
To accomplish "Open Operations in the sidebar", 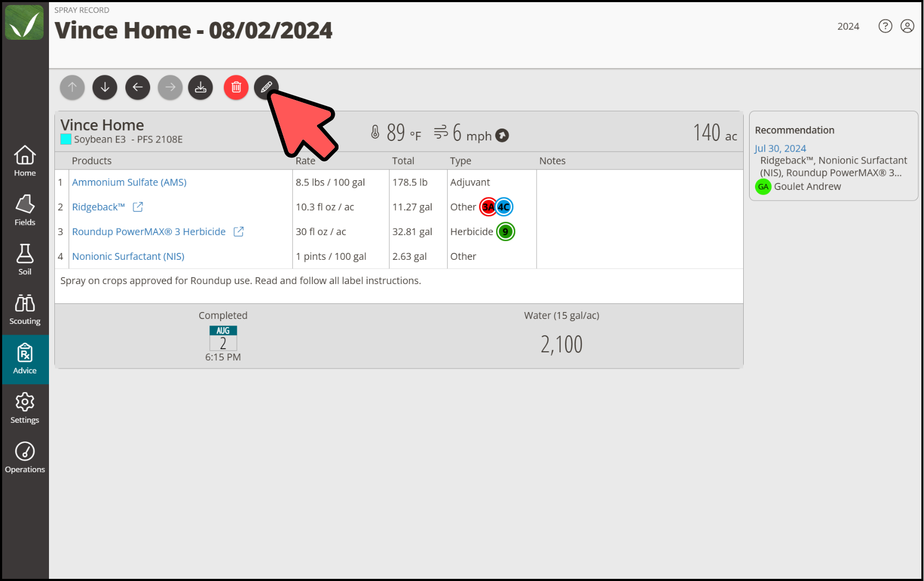I will coord(25,458).
